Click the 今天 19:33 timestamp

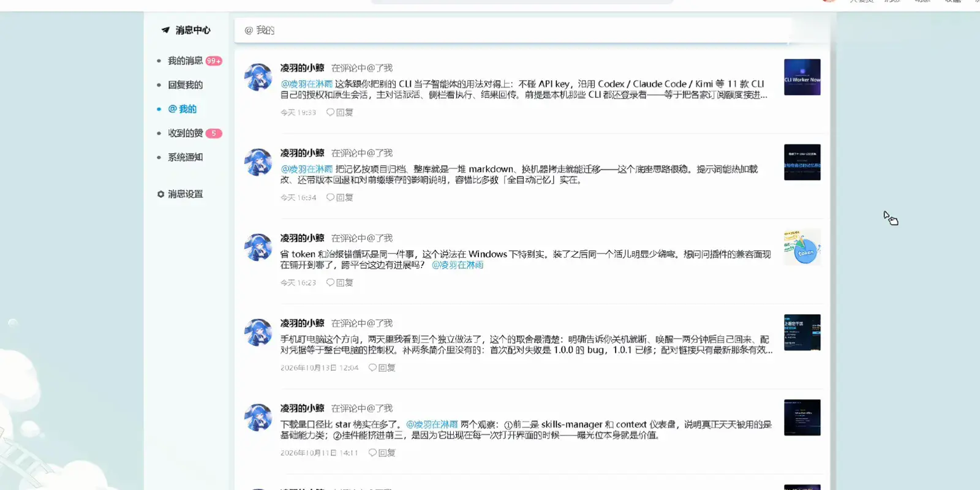298,113
